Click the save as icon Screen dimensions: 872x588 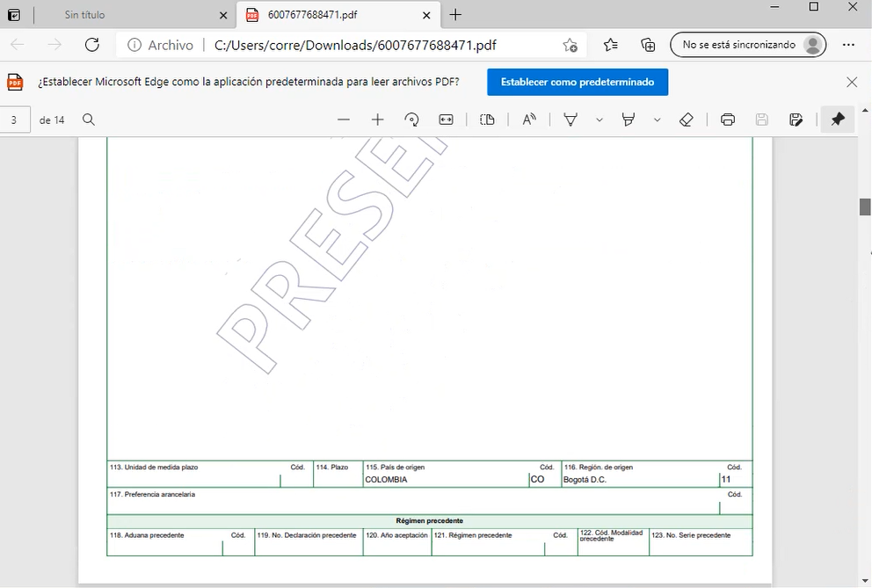(x=796, y=120)
